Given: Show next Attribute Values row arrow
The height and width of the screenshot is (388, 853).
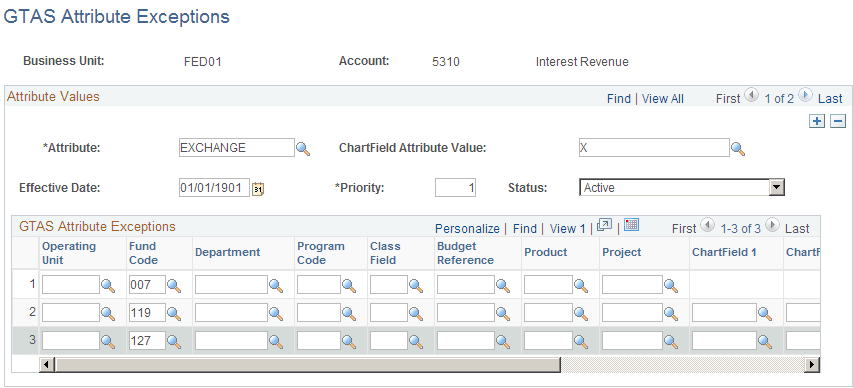Looking at the screenshot, I should point(806,96).
